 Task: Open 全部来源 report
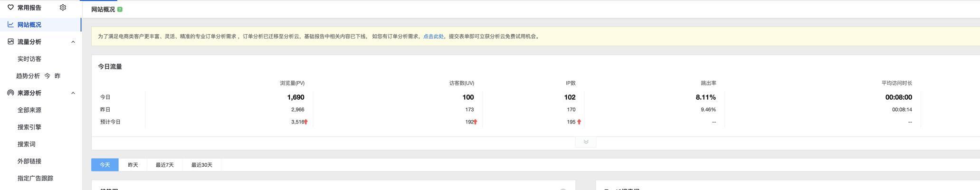pyautogui.click(x=29, y=110)
